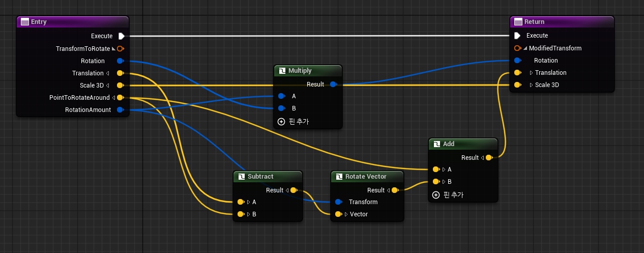This screenshot has height=253, width=644.
Task: Expand the A input on Subtract node
Action: click(x=248, y=202)
